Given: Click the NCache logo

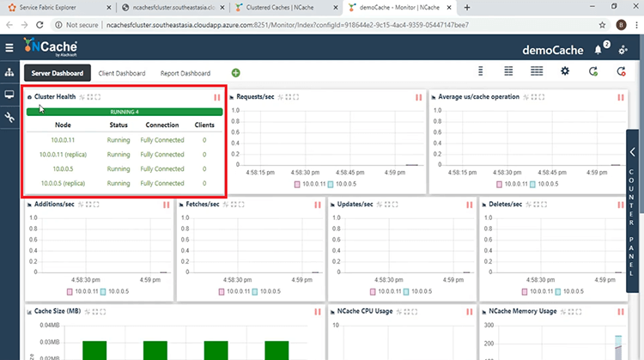Looking at the screenshot, I should pos(50,47).
